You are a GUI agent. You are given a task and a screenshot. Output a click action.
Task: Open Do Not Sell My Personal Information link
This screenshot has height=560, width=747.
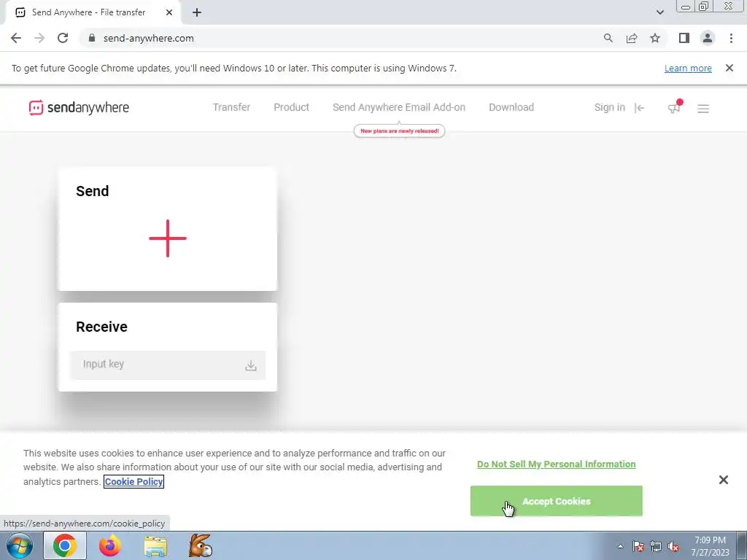click(x=556, y=464)
